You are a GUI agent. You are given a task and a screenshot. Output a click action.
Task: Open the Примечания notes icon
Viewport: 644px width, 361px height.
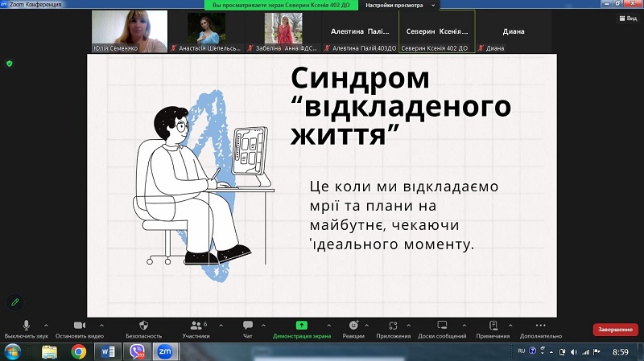(493, 325)
